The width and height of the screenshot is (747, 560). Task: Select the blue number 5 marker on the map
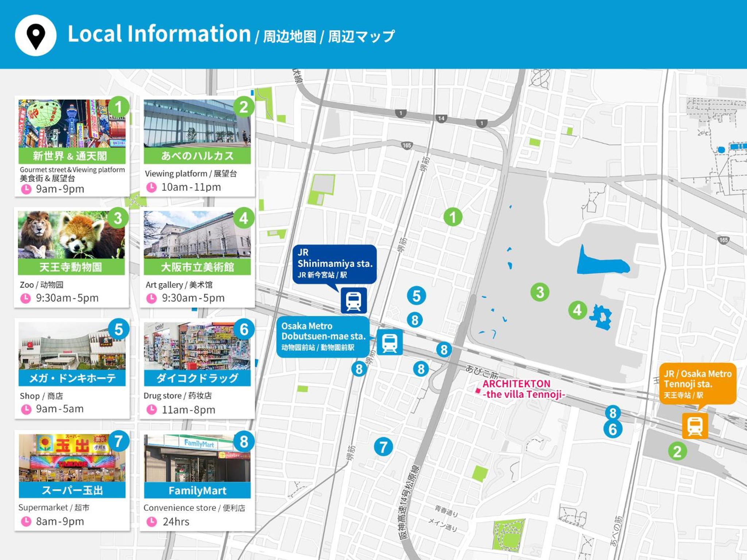[x=416, y=296]
